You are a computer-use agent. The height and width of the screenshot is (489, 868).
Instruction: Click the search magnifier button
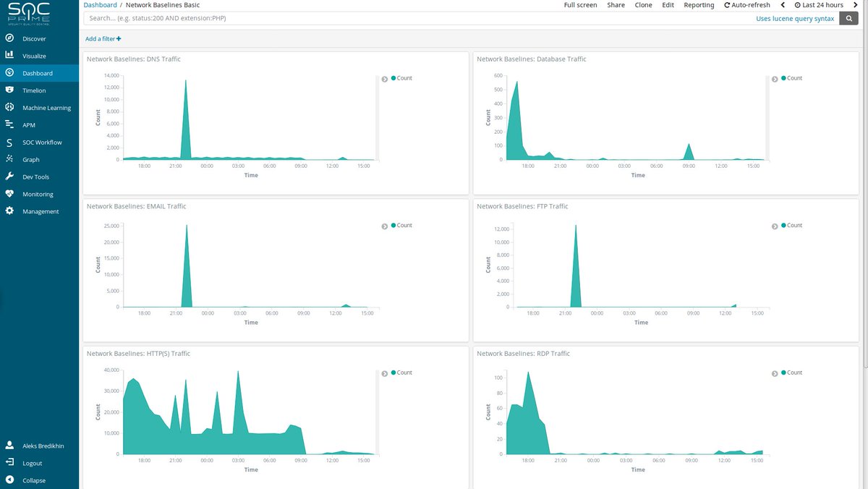848,18
